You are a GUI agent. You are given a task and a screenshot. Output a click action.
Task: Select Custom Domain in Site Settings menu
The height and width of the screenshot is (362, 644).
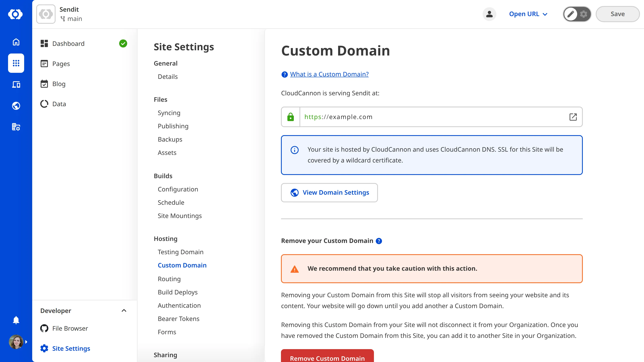click(x=182, y=265)
